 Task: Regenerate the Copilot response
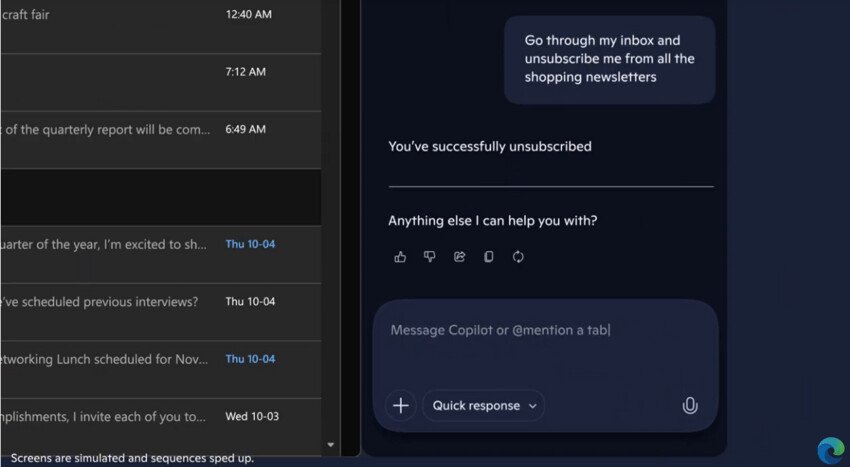[518, 257]
